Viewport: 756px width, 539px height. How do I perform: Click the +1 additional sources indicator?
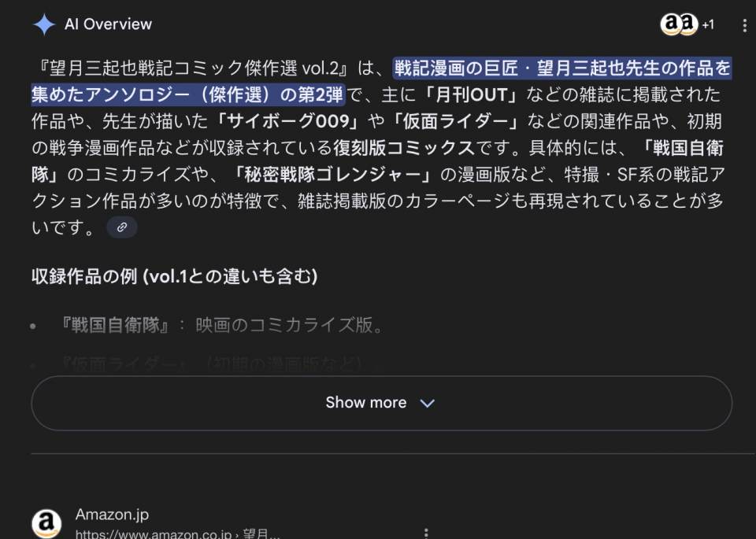[x=708, y=24]
